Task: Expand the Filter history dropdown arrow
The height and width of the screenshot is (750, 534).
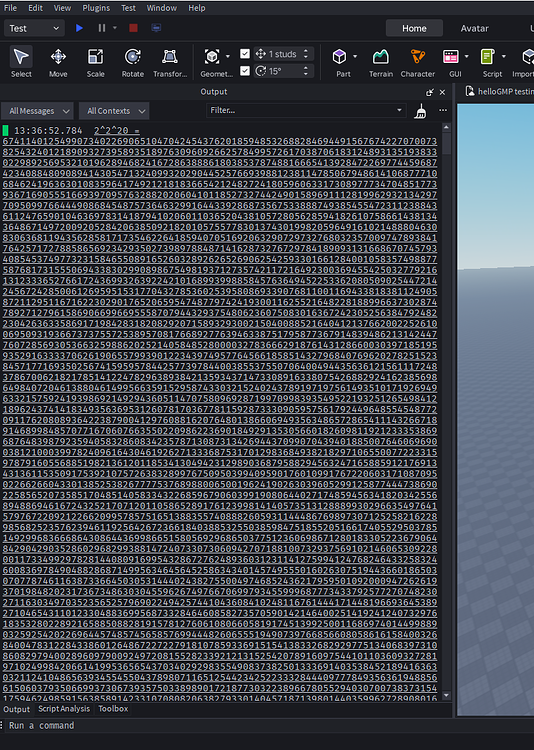Action: [x=399, y=110]
